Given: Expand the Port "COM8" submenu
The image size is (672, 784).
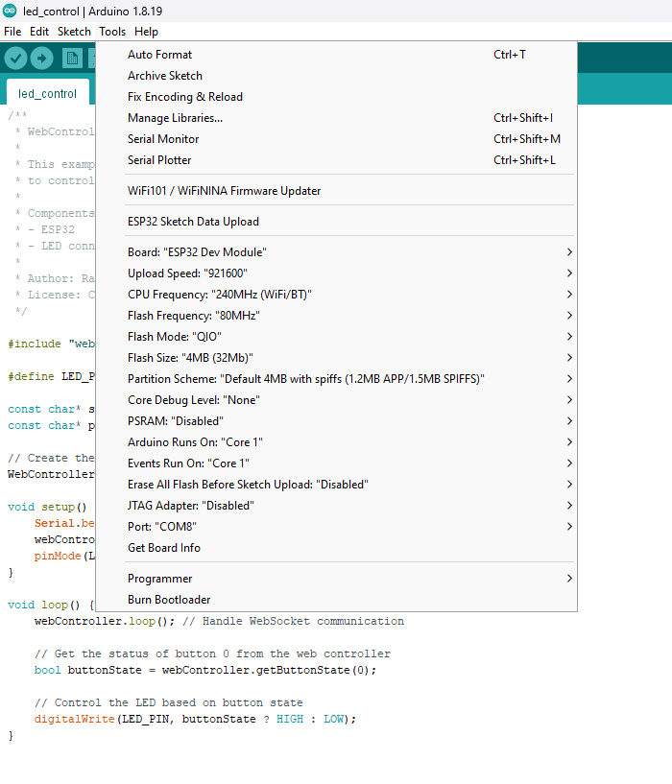Looking at the screenshot, I should coord(336,527).
